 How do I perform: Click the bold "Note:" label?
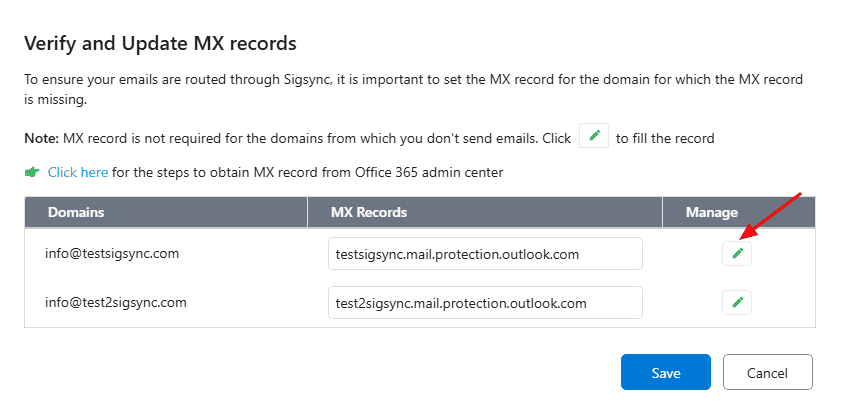(41, 138)
